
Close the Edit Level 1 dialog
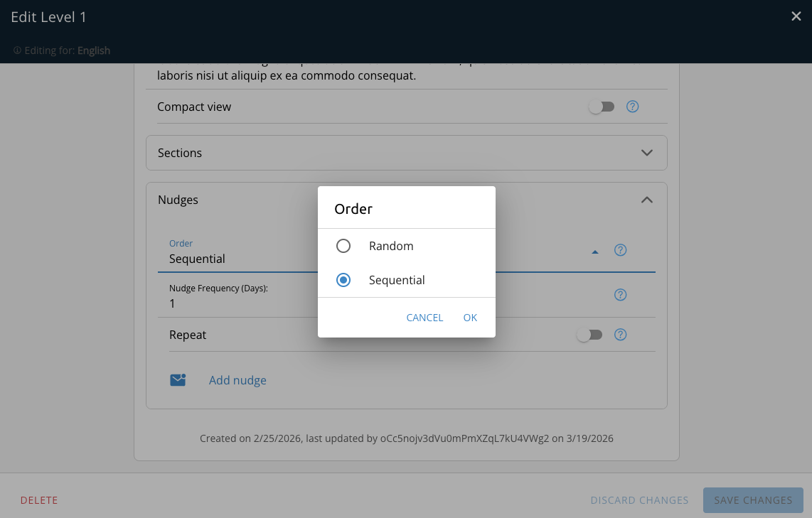(796, 16)
